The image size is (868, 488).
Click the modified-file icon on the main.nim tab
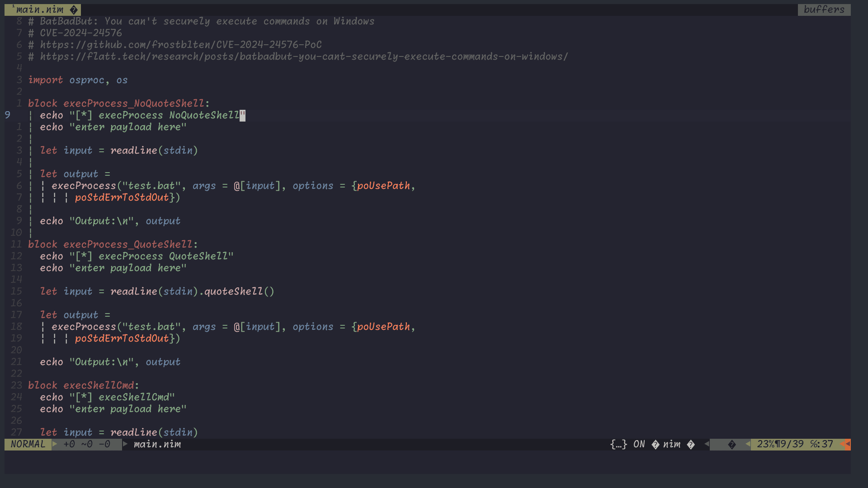(x=73, y=9)
